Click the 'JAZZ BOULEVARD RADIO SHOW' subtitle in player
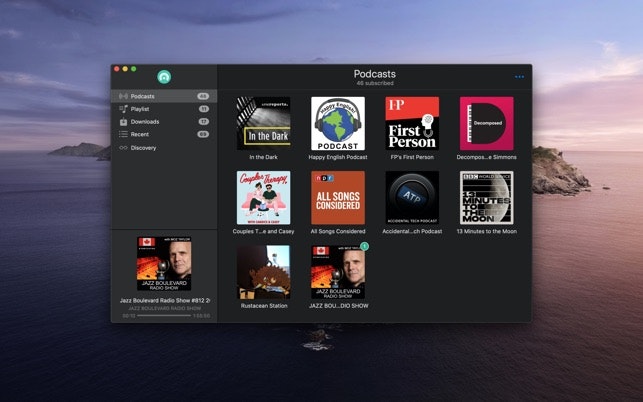The height and width of the screenshot is (402, 643). coord(164,308)
